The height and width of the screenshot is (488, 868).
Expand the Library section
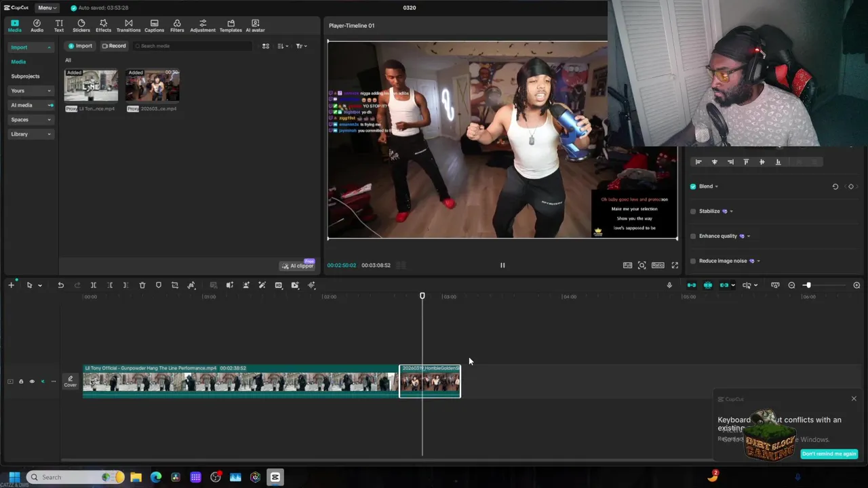click(x=31, y=134)
